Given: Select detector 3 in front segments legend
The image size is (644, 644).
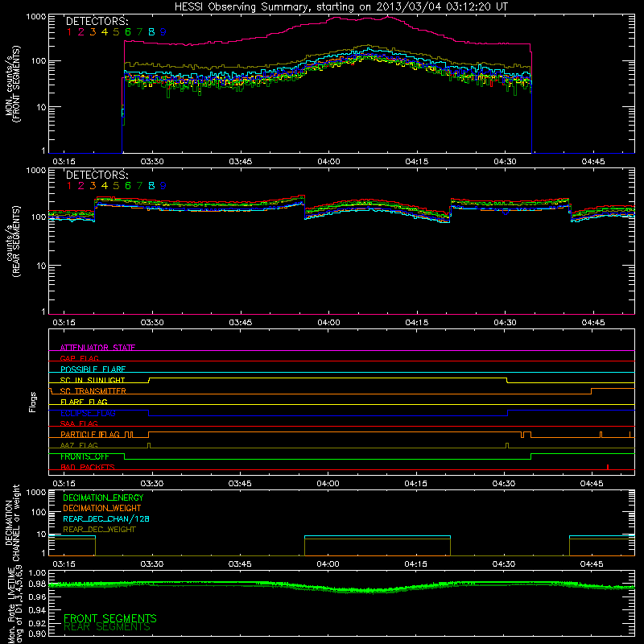Looking at the screenshot, I should [93, 32].
